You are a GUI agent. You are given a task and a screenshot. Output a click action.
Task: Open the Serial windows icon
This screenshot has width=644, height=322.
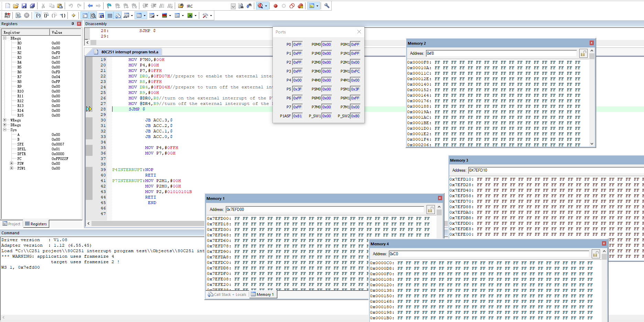pyautogui.click(x=152, y=15)
